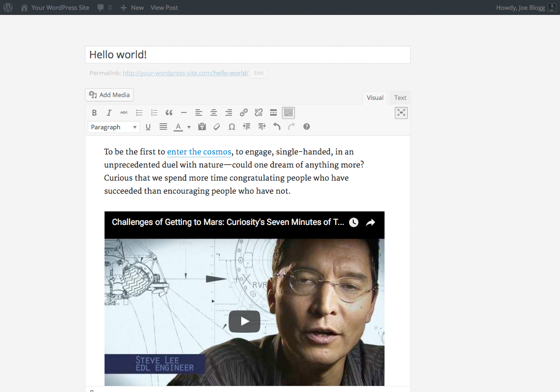Toggle bold formatting in editor toolbar
Viewport: 560px width, 392px height.
pos(94,112)
